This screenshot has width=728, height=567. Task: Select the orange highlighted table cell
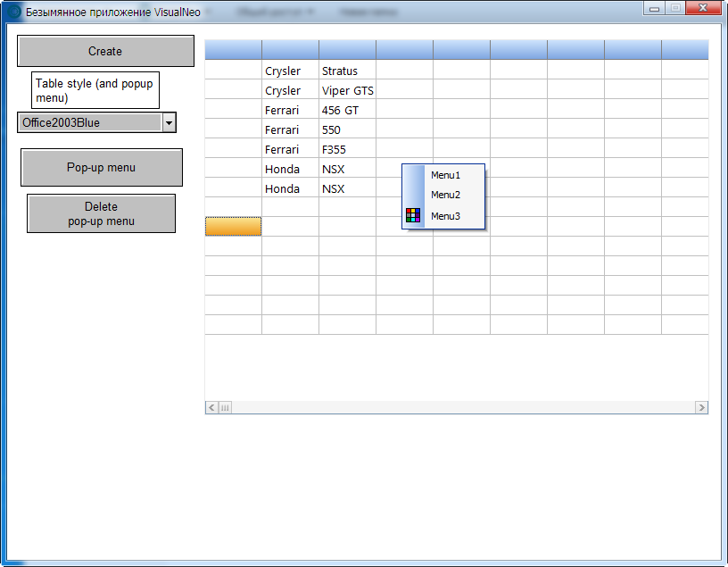pyautogui.click(x=233, y=227)
